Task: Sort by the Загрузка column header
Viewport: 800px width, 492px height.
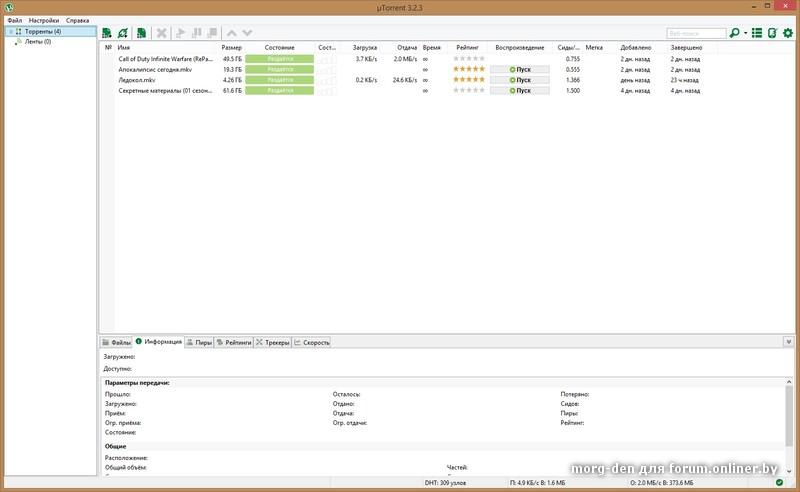Action: pyautogui.click(x=364, y=47)
